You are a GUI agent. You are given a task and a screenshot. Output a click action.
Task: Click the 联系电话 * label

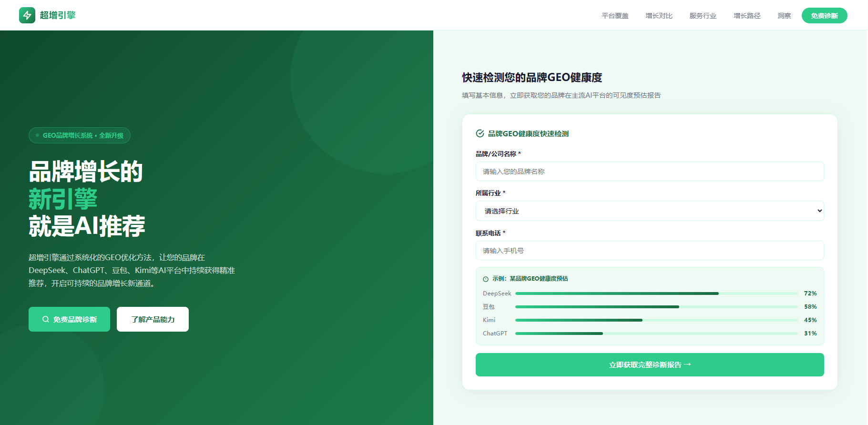pos(490,233)
